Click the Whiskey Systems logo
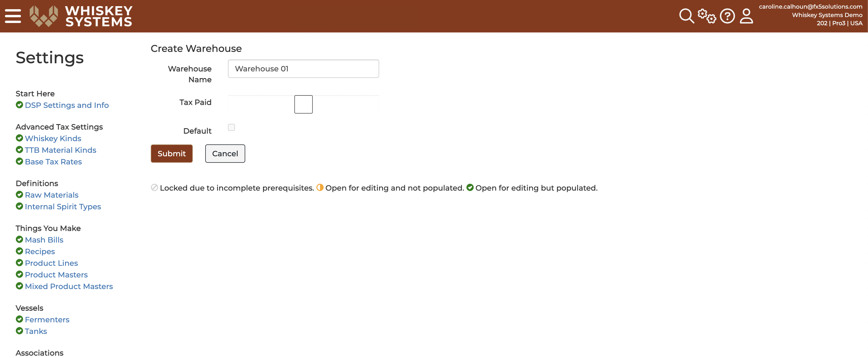 click(81, 16)
